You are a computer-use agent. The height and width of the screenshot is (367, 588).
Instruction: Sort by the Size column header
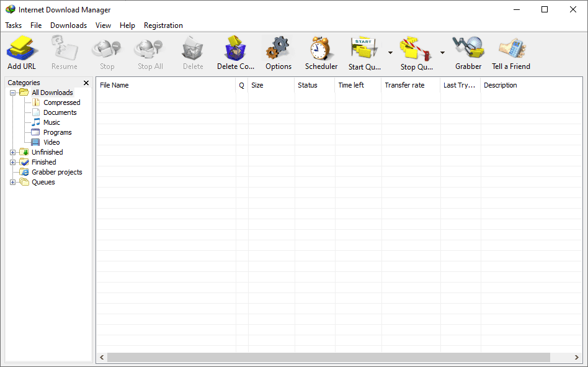(271, 85)
